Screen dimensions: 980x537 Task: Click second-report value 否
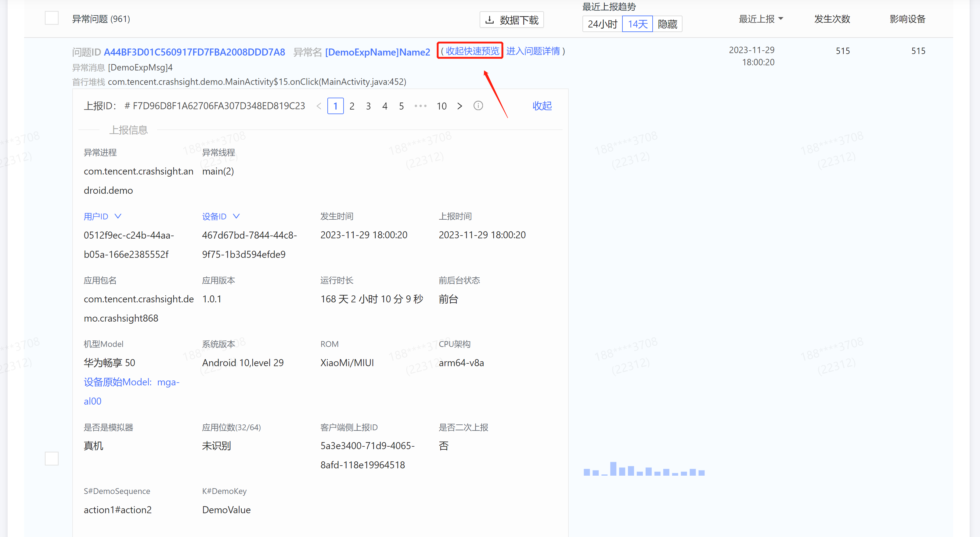[444, 446]
